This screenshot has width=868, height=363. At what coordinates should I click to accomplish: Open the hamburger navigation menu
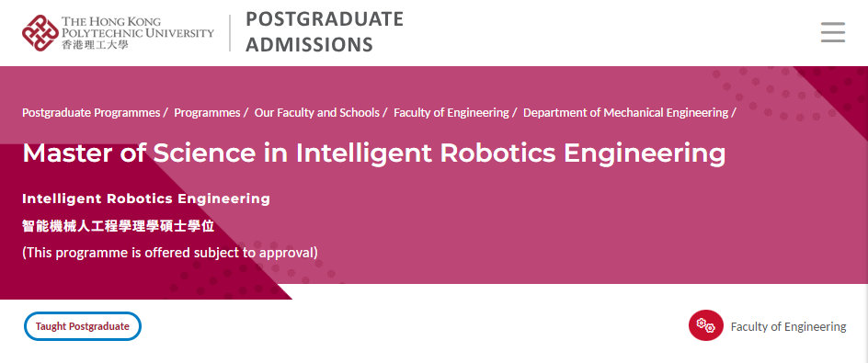pyautogui.click(x=832, y=33)
